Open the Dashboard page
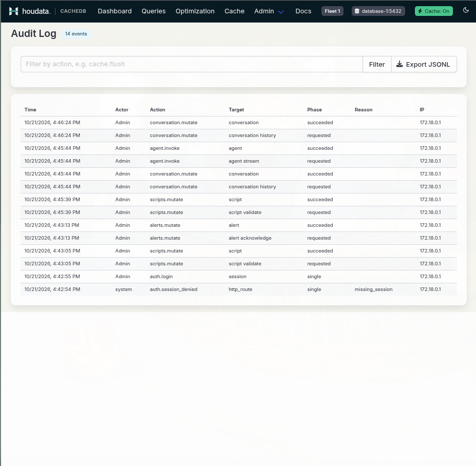476x466 pixels. [x=115, y=11]
